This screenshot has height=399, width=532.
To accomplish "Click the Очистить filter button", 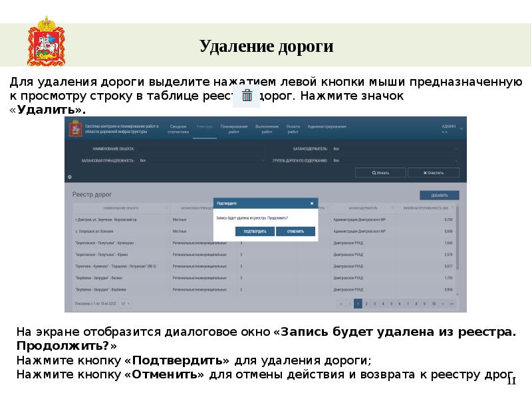I will click(x=432, y=173).
